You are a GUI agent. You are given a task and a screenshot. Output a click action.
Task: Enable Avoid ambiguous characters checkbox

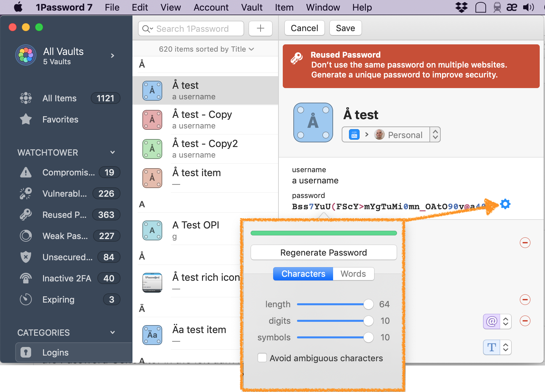click(x=262, y=358)
